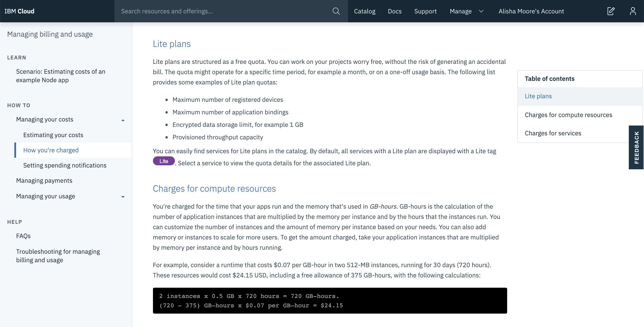This screenshot has height=327, width=644.
Task: Jump to Charges for services in contents
Action: point(553,133)
